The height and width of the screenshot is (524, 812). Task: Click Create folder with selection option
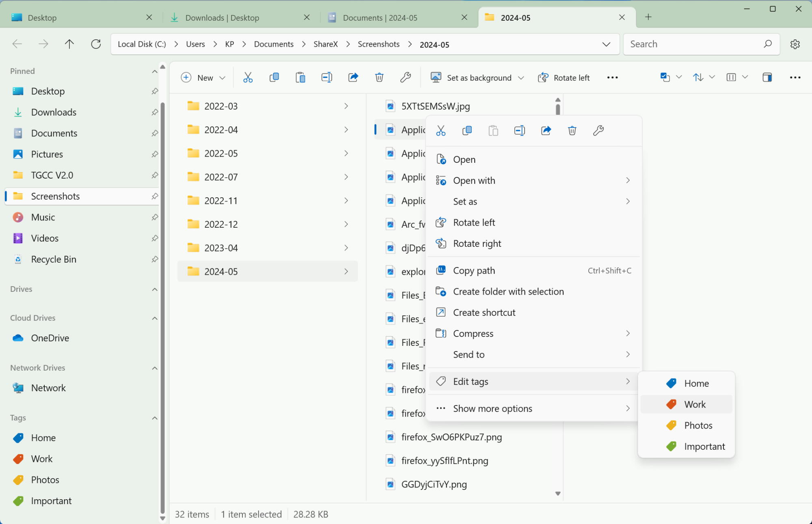coord(508,291)
